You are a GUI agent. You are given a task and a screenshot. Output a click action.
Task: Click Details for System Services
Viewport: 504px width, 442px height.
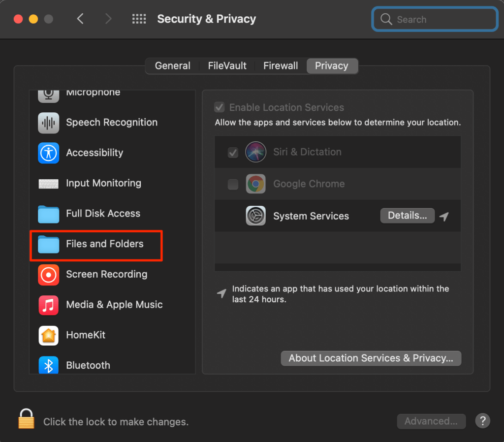407,216
